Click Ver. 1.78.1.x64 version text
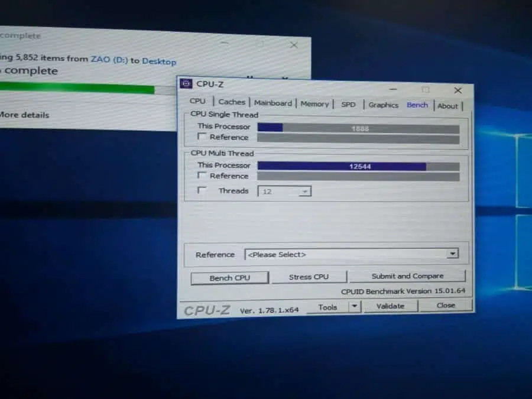The height and width of the screenshot is (399, 532). (269, 310)
